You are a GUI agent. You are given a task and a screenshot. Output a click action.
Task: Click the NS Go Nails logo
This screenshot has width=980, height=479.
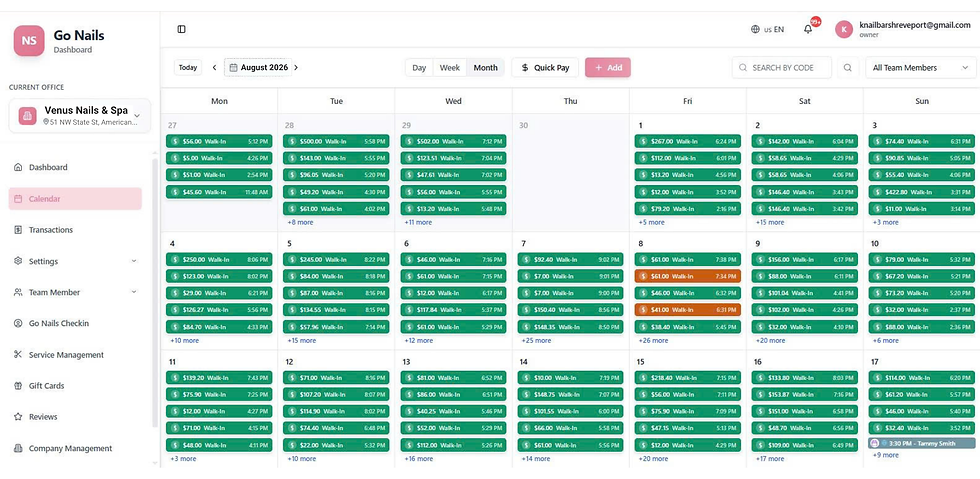pos(29,41)
